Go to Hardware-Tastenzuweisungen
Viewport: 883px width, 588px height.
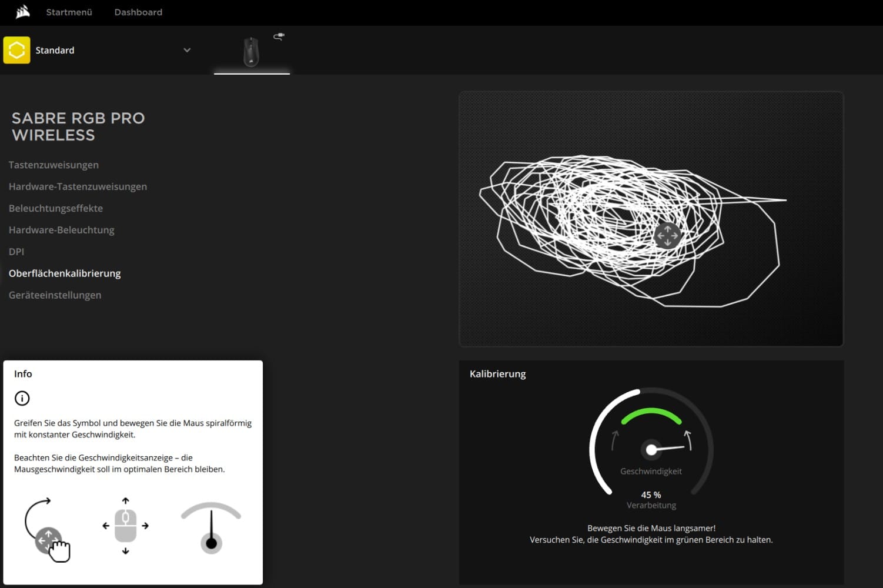coord(78,187)
